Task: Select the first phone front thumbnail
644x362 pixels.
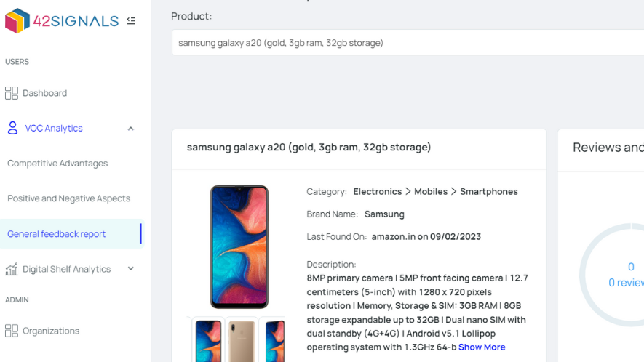Action: pyautogui.click(x=208, y=340)
